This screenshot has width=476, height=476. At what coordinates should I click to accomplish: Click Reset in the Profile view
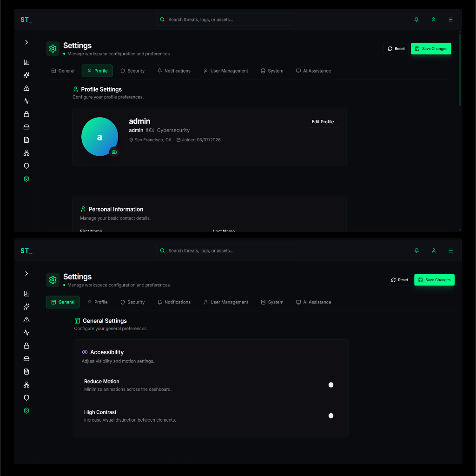396,48
